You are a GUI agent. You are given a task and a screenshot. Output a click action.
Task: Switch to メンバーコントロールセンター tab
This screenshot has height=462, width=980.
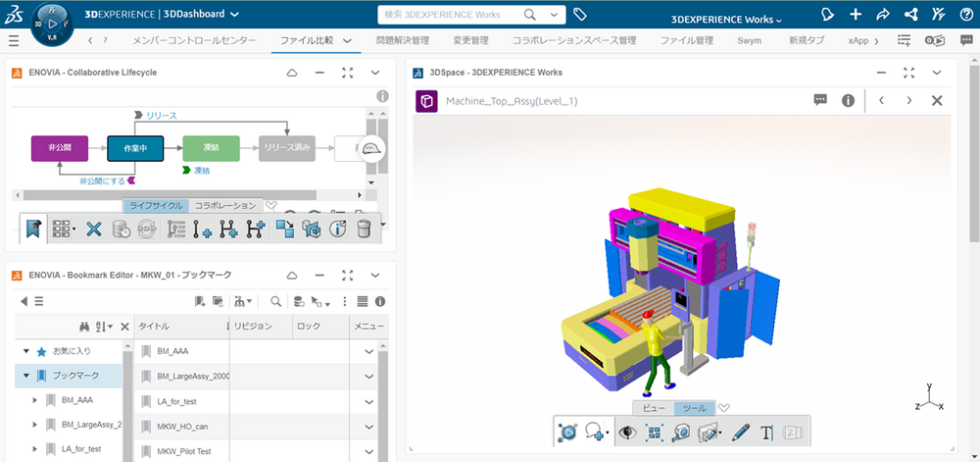coord(194,40)
